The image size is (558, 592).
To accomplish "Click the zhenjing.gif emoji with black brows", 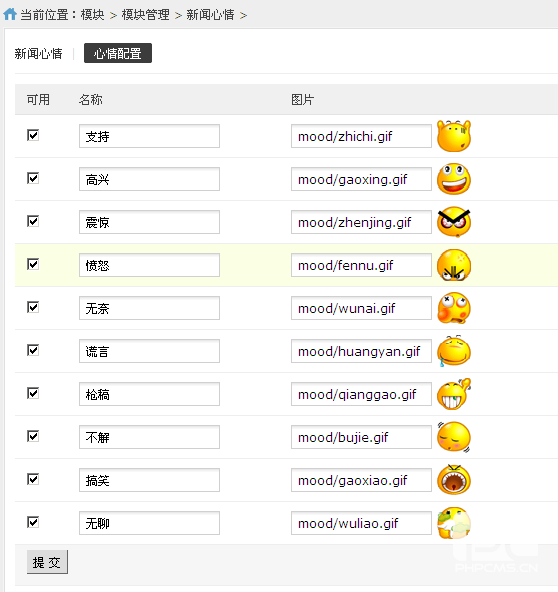I will pos(454,222).
